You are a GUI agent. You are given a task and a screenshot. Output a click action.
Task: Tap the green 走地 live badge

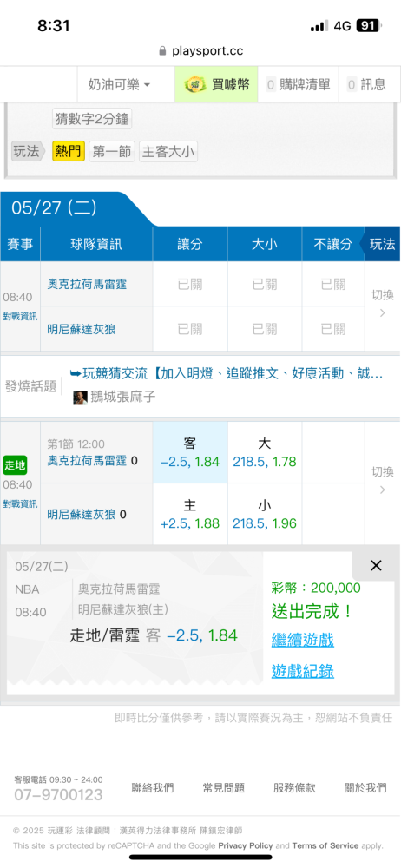click(x=15, y=465)
